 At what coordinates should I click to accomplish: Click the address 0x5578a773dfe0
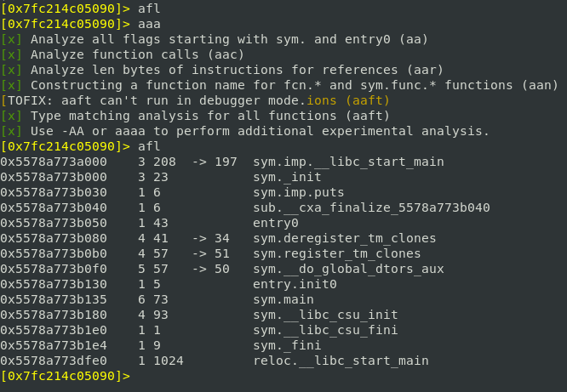[54, 361]
